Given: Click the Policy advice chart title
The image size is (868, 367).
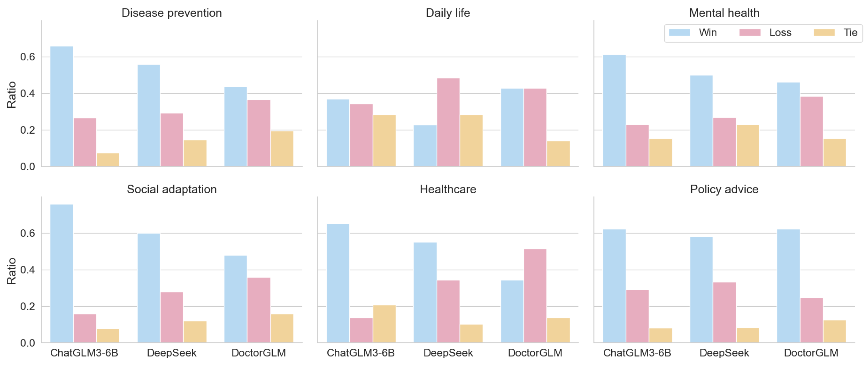Looking at the screenshot, I should (x=724, y=189).
